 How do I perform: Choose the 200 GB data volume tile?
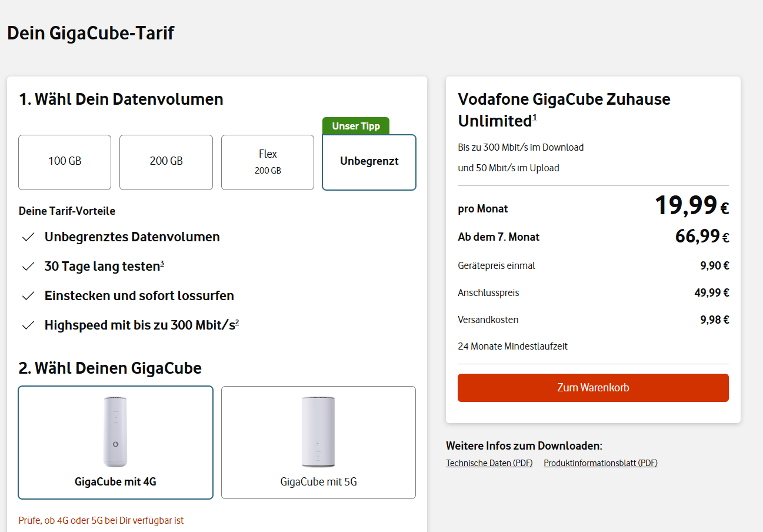166,162
